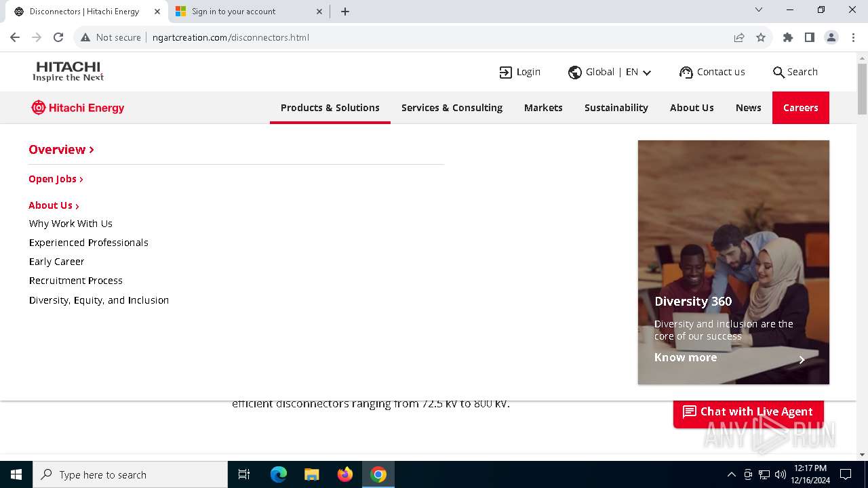
Task: Open the network tray icon
Action: click(x=764, y=474)
